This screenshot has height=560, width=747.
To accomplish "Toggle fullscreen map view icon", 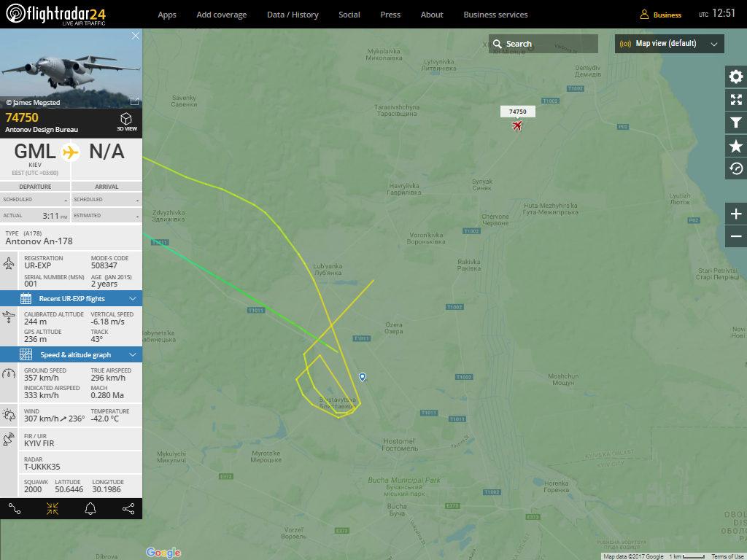I will [735, 99].
